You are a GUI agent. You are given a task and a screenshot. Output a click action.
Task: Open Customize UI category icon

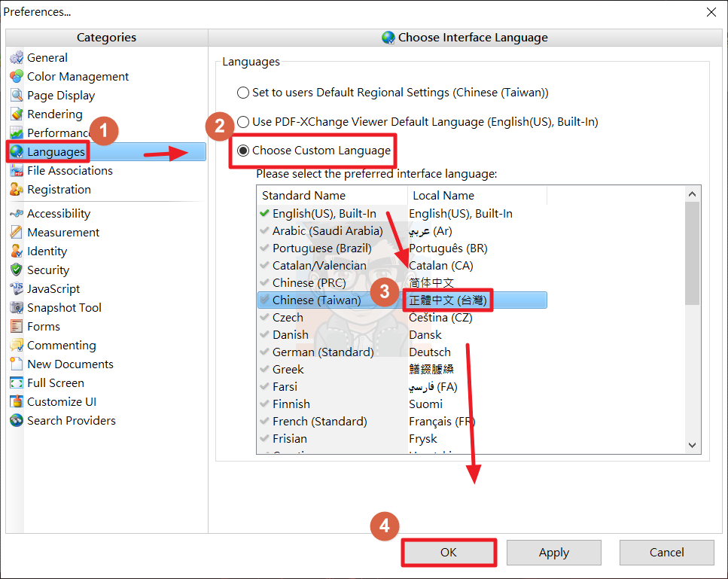(x=17, y=401)
